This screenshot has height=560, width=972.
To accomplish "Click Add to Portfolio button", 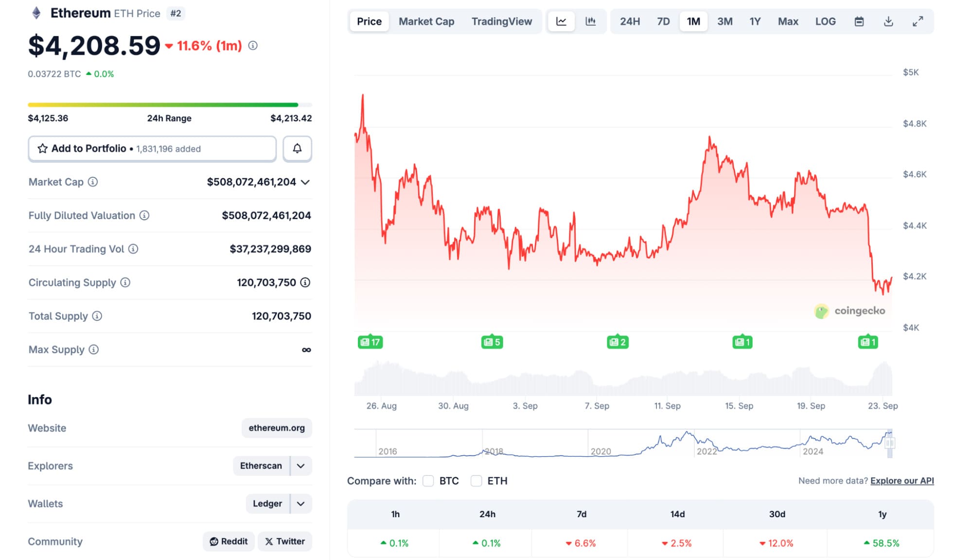I will click(x=152, y=149).
